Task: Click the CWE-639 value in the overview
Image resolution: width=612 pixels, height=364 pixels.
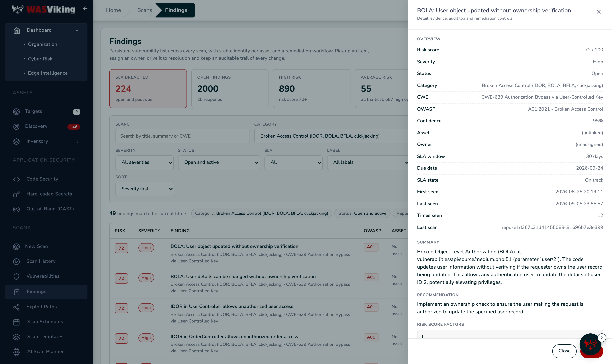Action: click(x=542, y=97)
